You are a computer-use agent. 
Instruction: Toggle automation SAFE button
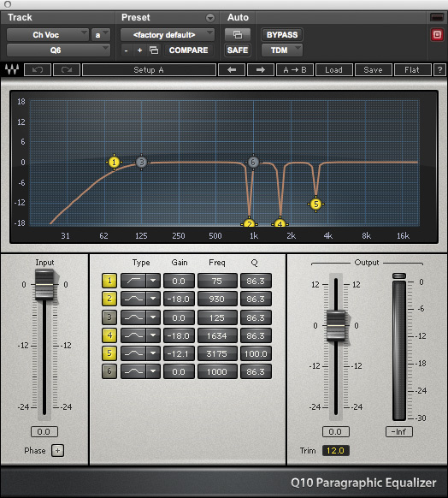[x=238, y=50]
